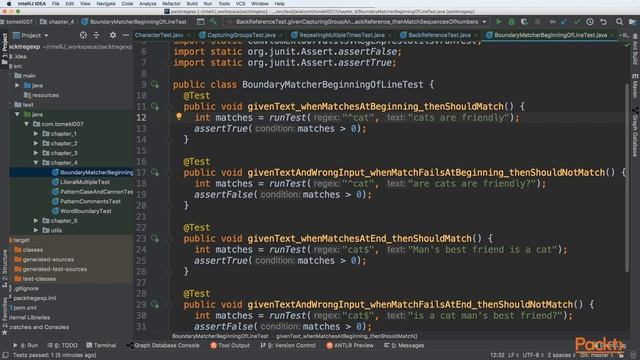The width and height of the screenshot is (640, 360).
Task: Click the Git master branch widget
Action: 596,355
